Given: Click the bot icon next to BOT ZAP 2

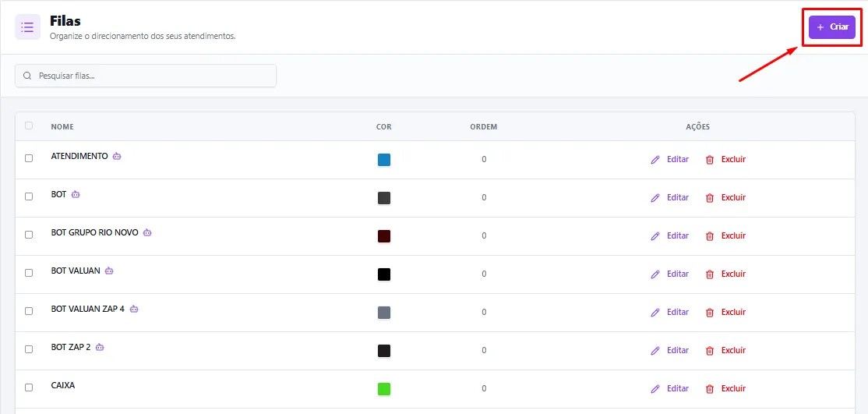Looking at the screenshot, I should tap(100, 348).
